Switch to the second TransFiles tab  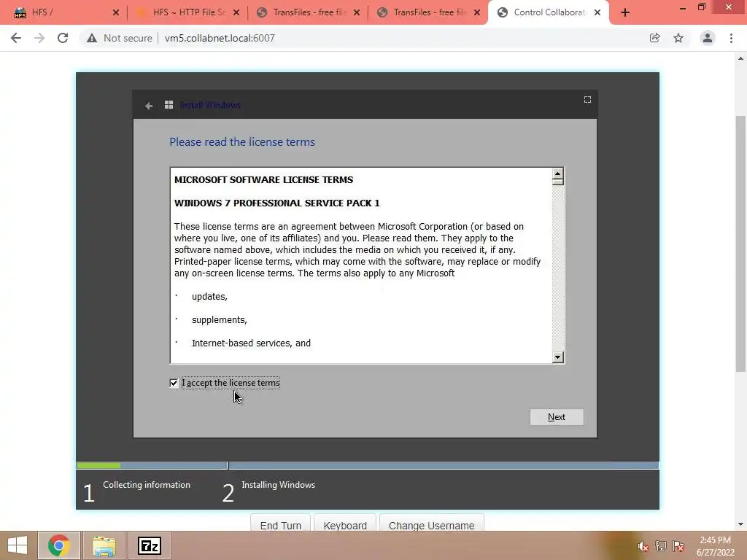pos(429,12)
